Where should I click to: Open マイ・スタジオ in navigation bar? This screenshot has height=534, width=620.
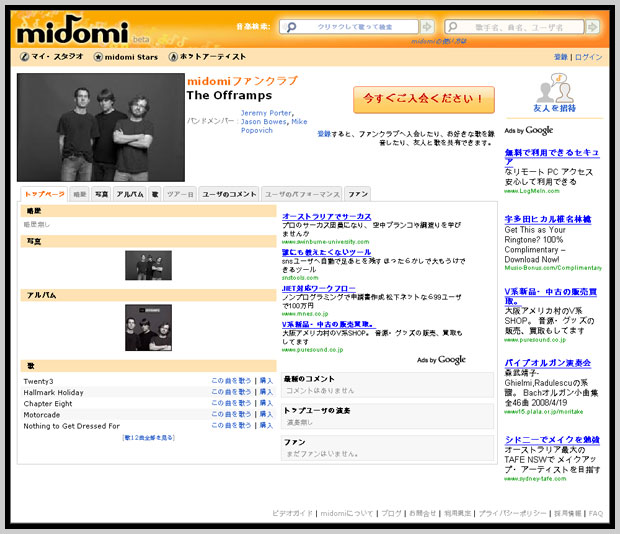pos(57,57)
